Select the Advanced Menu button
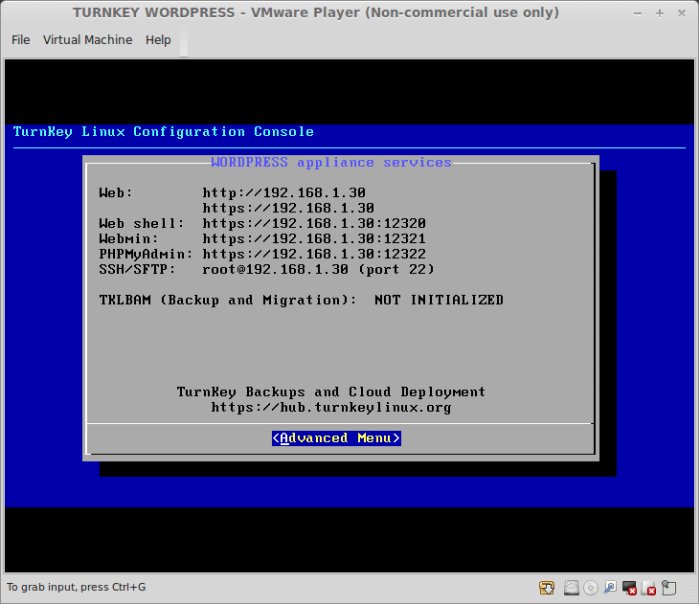 [336, 438]
